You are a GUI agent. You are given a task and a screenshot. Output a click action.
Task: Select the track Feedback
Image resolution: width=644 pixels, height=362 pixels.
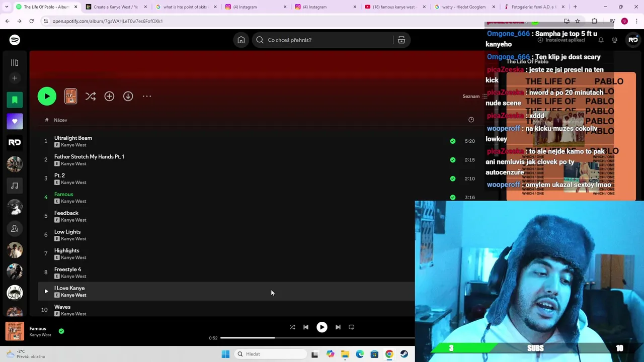pos(66,213)
